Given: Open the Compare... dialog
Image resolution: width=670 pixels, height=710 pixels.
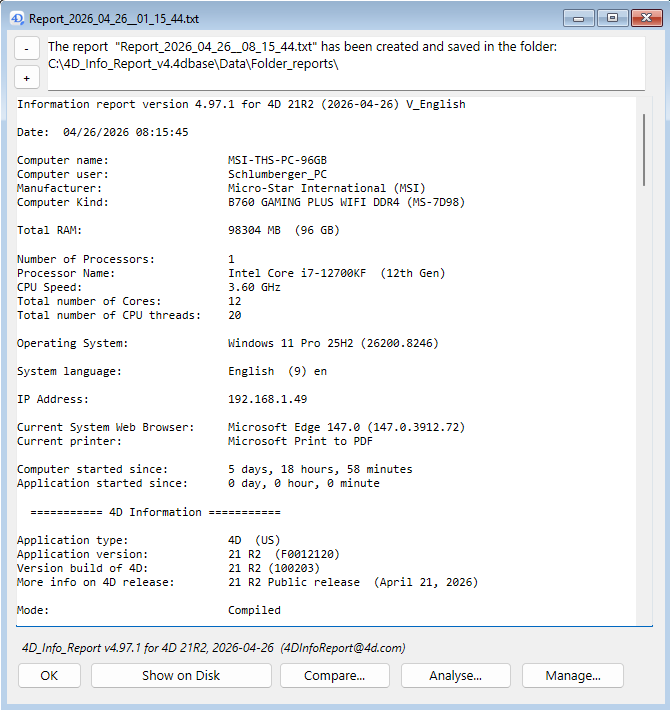Looking at the screenshot, I should pos(335,675).
